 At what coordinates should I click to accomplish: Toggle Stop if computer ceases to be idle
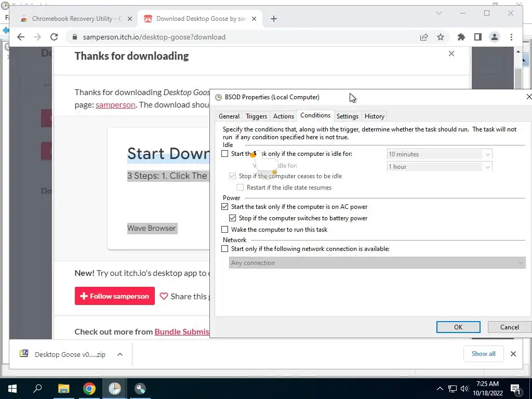pyautogui.click(x=232, y=176)
